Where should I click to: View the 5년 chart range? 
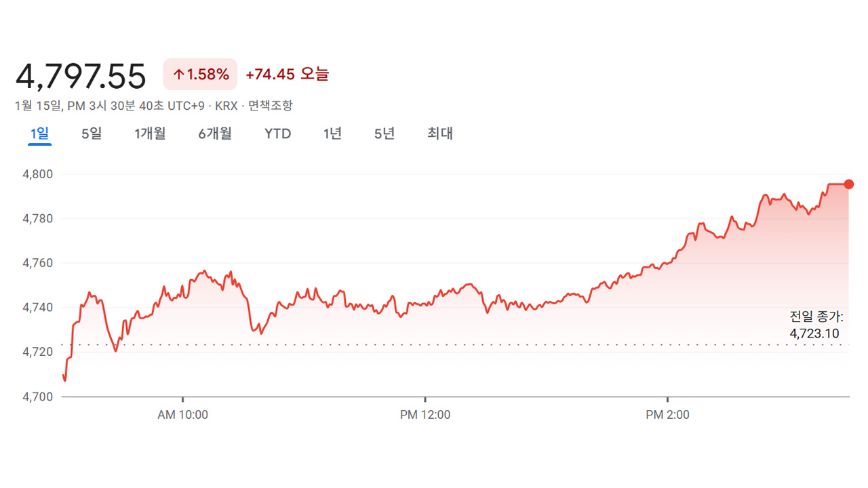384,134
